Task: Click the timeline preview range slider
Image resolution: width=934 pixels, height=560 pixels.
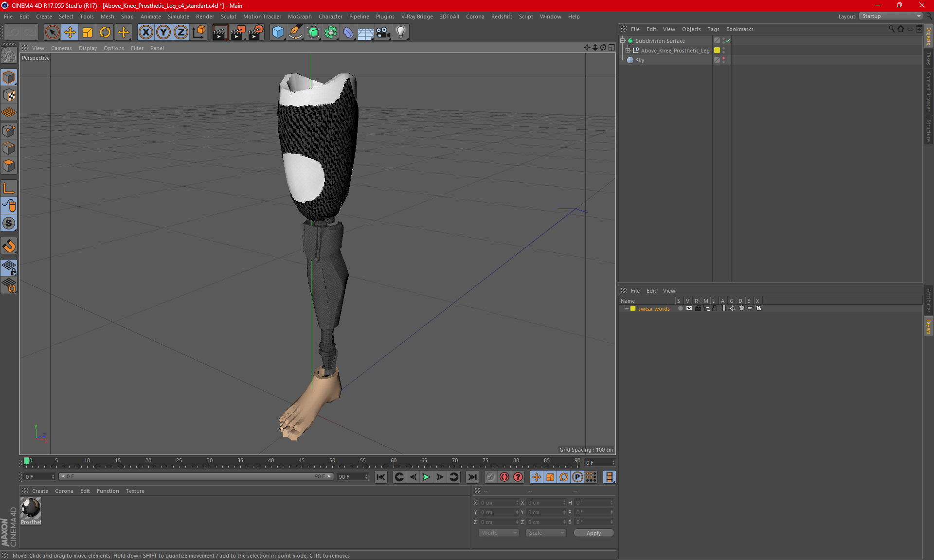Action: pos(196,477)
